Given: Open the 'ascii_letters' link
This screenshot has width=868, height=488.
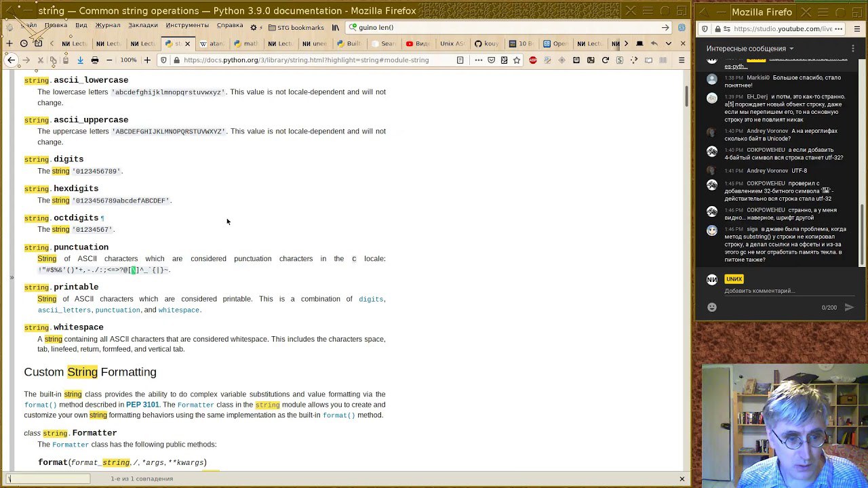Looking at the screenshot, I should pos(64,310).
